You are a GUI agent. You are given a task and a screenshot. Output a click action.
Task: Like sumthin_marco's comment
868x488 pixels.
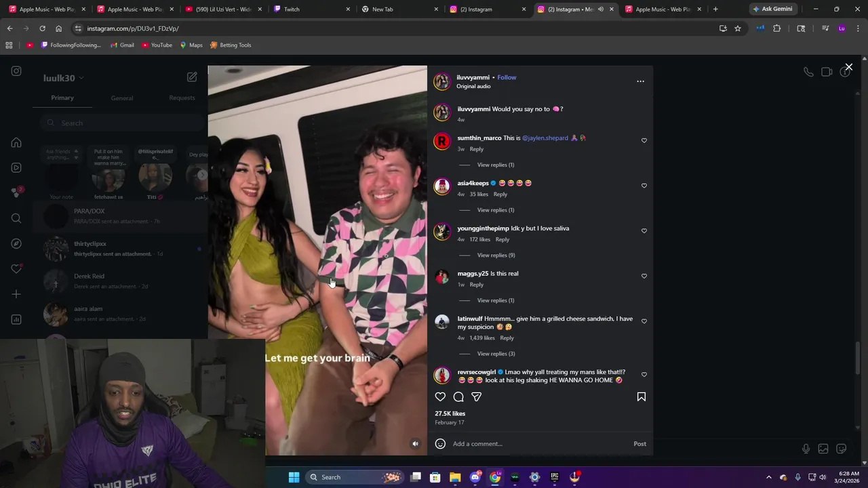click(644, 141)
